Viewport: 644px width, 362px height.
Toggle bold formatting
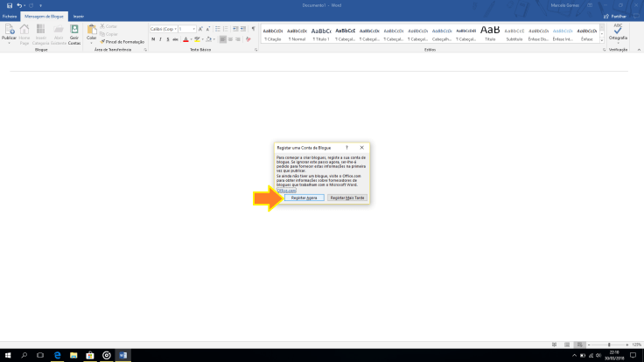tap(152, 38)
